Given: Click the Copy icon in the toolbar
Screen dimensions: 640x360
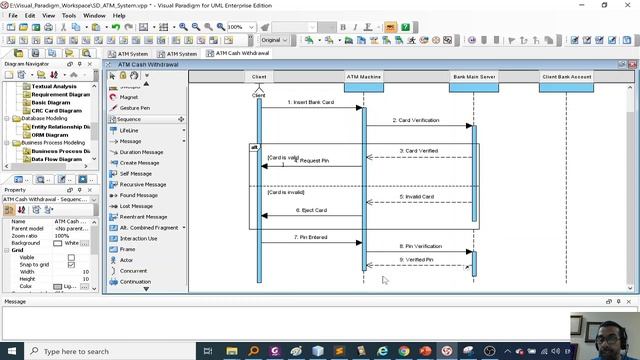Looking at the screenshot, I should coord(76,27).
